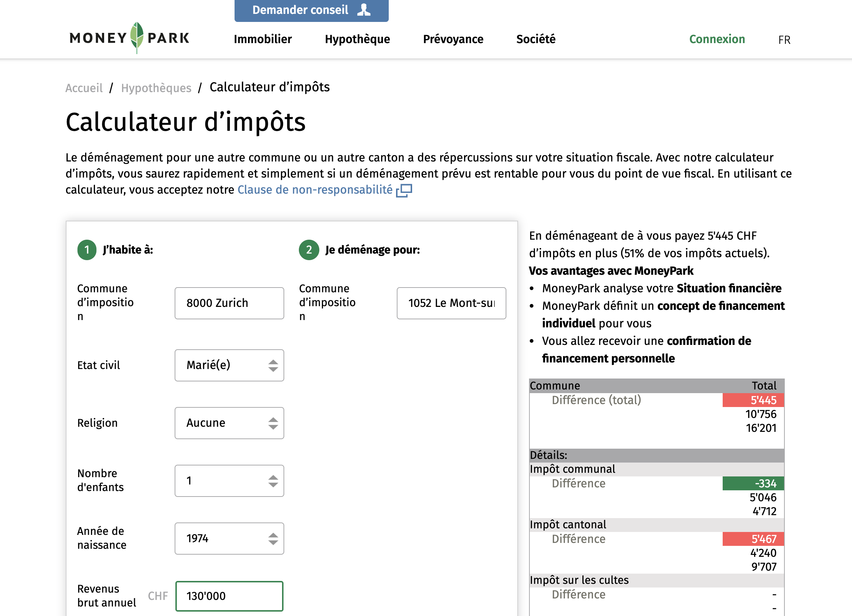The image size is (852, 616).
Task: Click the Demander conseil button
Action: [311, 10]
